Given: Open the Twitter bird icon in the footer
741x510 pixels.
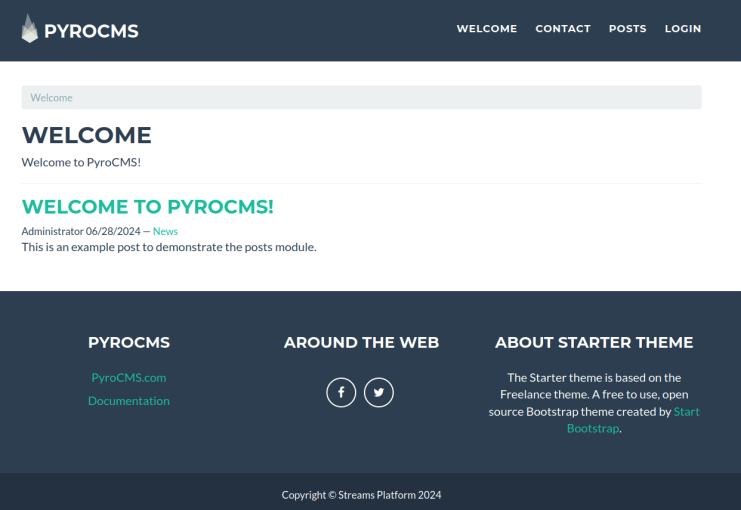Looking at the screenshot, I should click(379, 392).
